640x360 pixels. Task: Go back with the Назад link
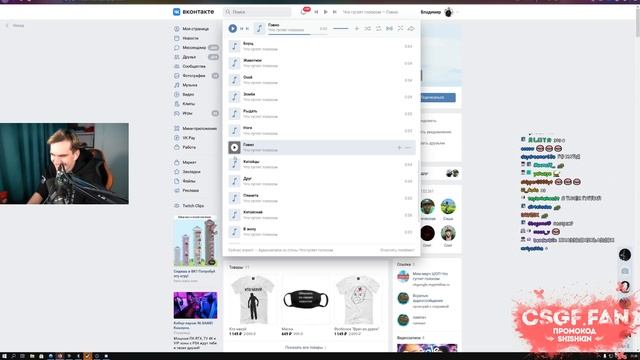click(x=15, y=25)
